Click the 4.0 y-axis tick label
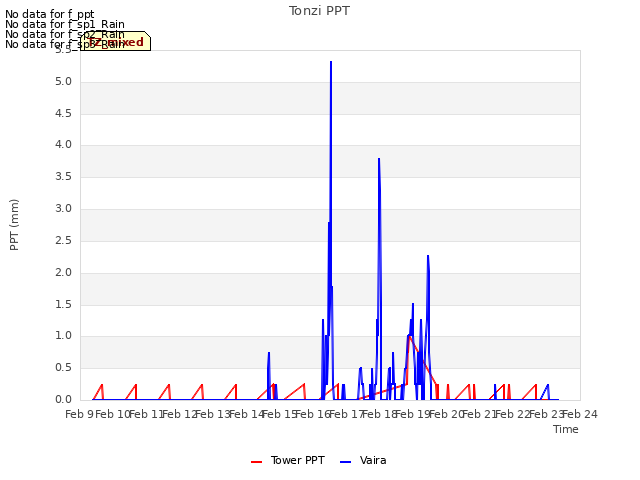This screenshot has width=640, height=480. [x=63, y=145]
